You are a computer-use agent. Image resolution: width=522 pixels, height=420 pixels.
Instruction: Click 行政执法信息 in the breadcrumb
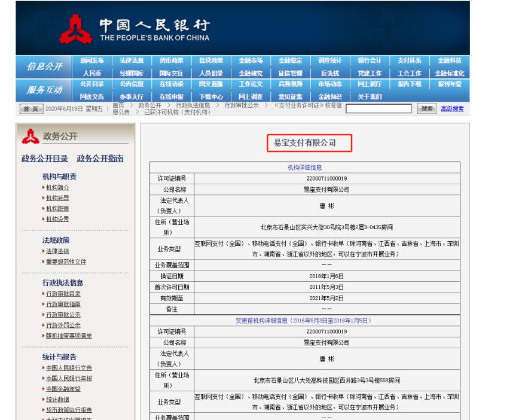pyautogui.click(x=193, y=105)
